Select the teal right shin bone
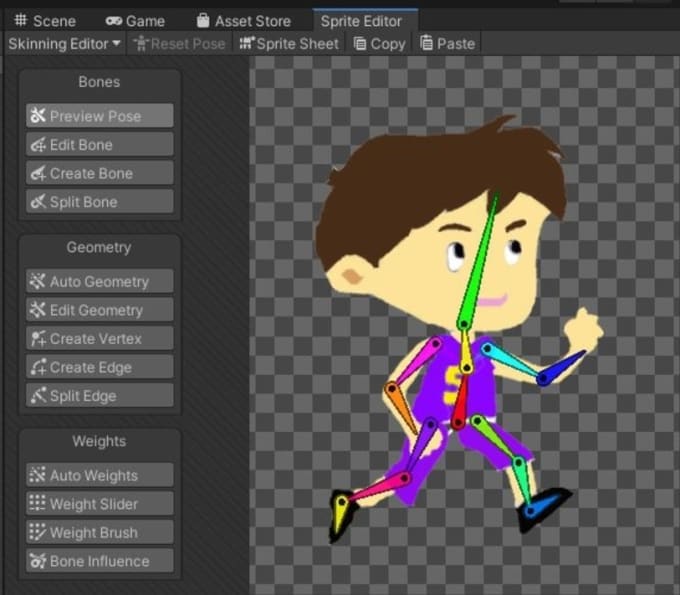 tap(523, 481)
